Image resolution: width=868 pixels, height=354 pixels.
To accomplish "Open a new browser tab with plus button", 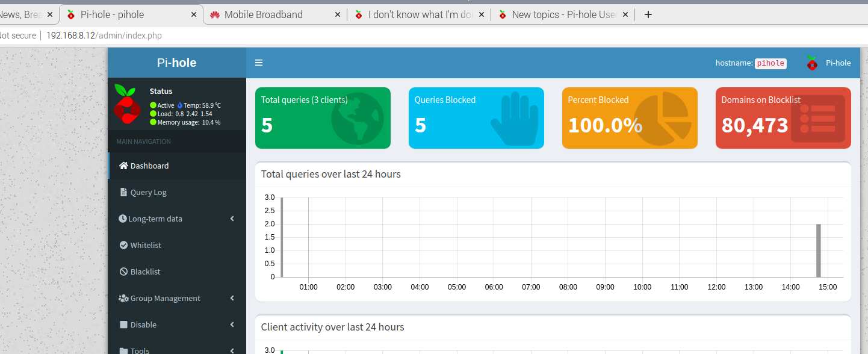I will (x=648, y=14).
